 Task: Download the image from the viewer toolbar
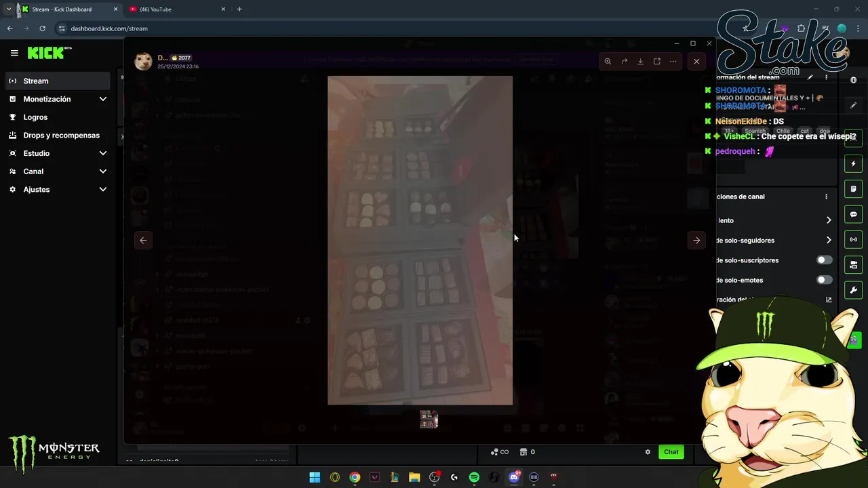tap(640, 62)
